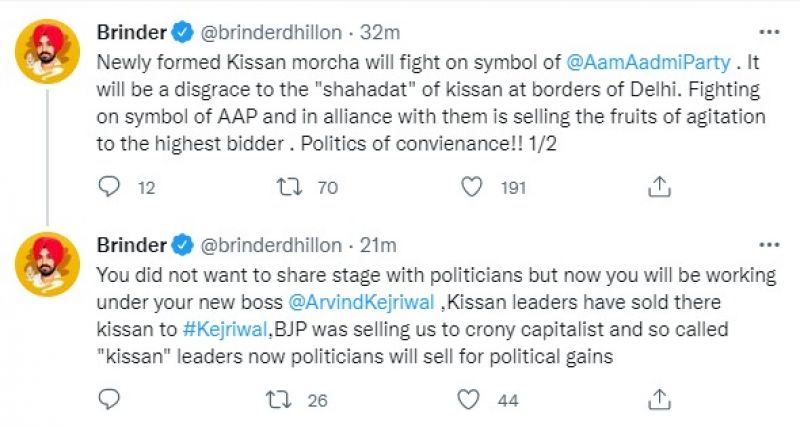Viewport: 800px width, 427px height.
Task: Share the first tweet via share icon
Action: 659,187
